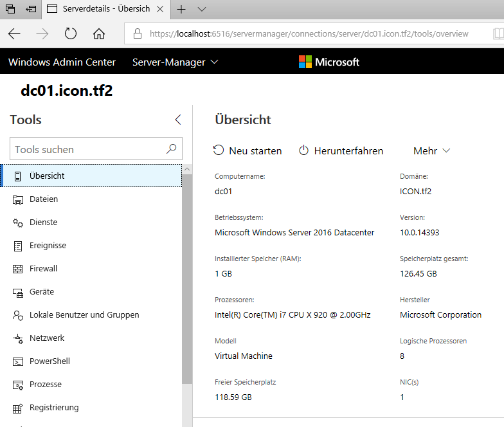This screenshot has height=427, width=504.
Task: Click the address bar lock icon
Action: (138, 33)
